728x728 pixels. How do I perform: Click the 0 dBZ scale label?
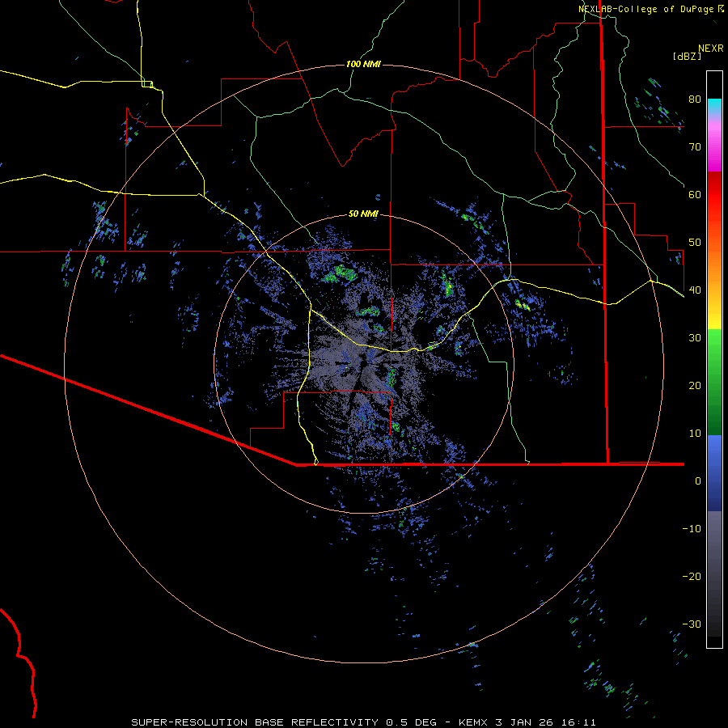[x=698, y=481]
